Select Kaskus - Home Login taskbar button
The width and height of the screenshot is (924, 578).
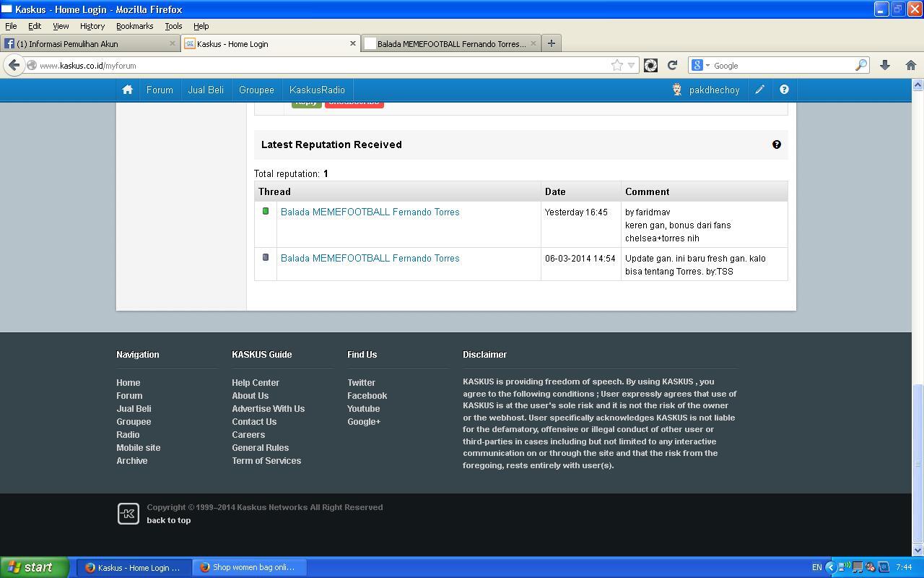[x=134, y=567]
